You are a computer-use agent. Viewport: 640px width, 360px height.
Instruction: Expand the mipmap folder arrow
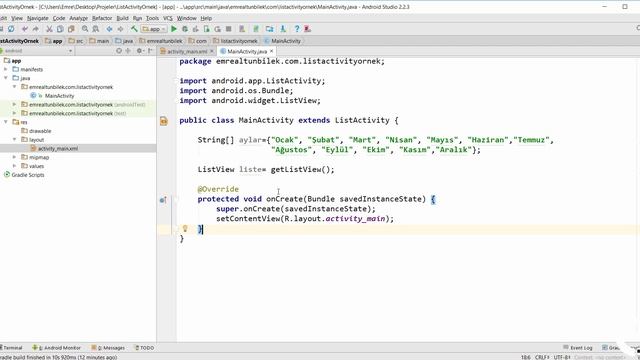pyautogui.click(x=15, y=157)
